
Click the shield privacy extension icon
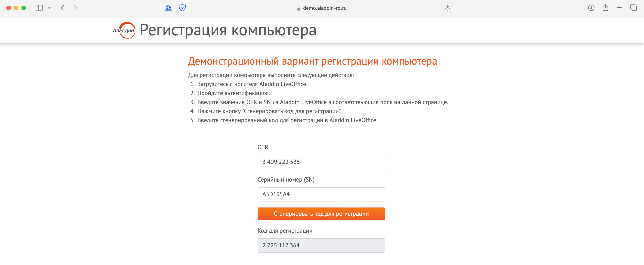click(x=182, y=8)
